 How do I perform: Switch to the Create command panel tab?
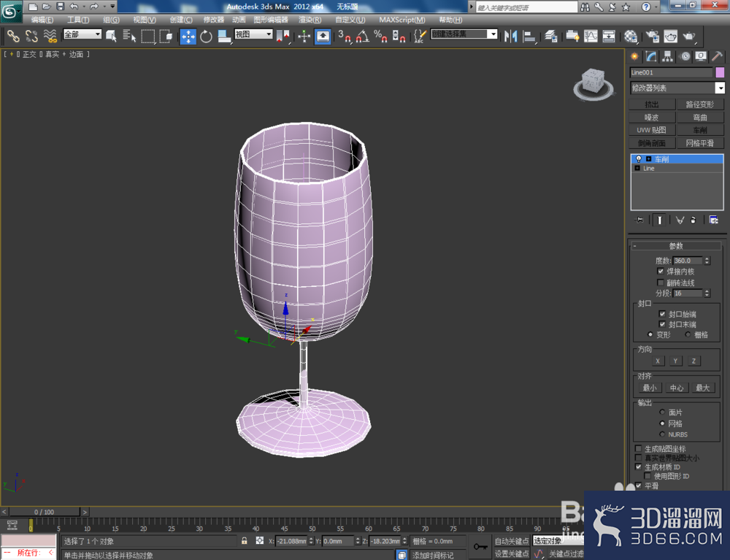(634, 57)
